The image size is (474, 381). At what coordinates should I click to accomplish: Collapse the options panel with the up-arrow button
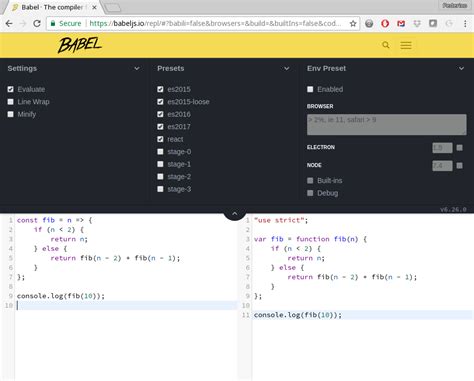(235, 214)
